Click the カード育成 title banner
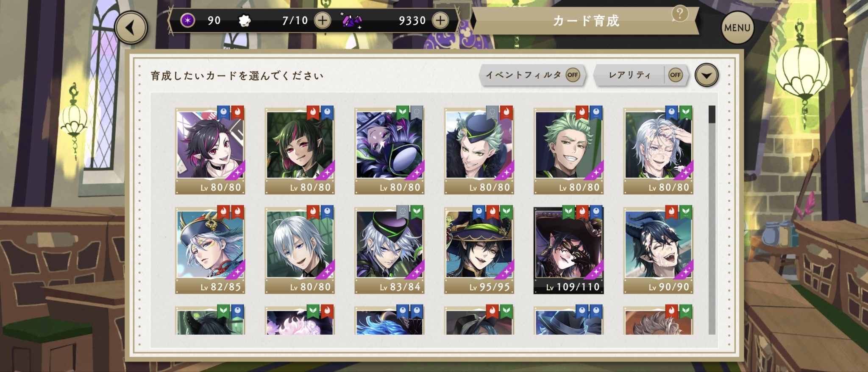 click(586, 20)
